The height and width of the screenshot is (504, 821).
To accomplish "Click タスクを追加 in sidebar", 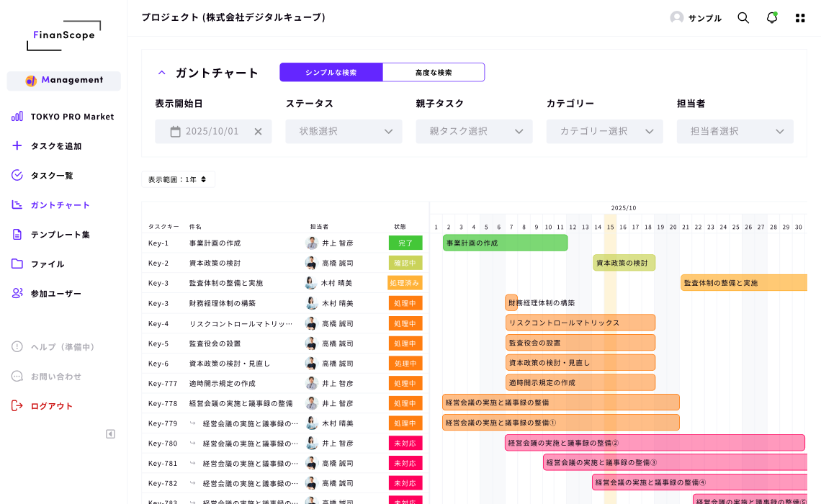I will coord(55,145).
